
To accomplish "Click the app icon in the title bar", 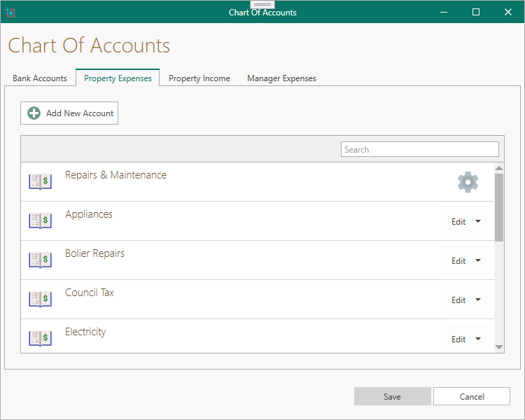I will click(10, 13).
